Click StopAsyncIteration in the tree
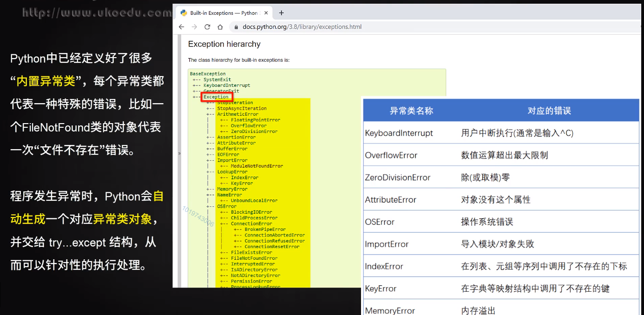The height and width of the screenshot is (315, 644). click(x=242, y=108)
